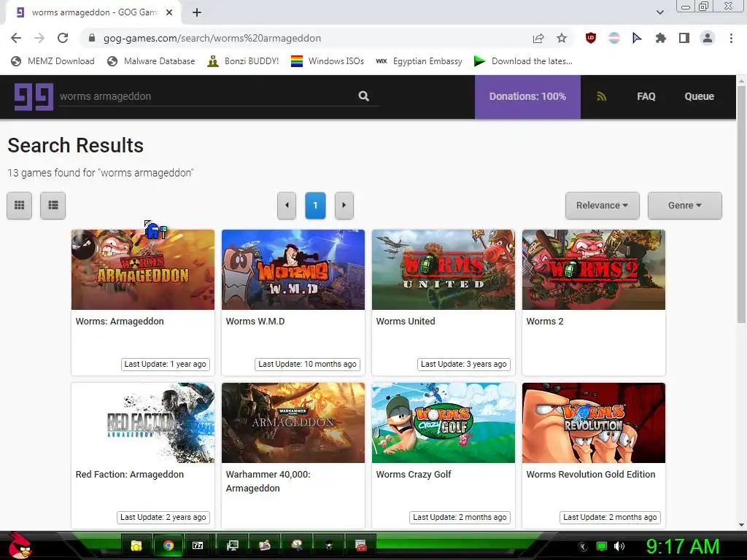747x560 pixels.
Task: Open Worms Revolution Gold Edition cover
Action: pyautogui.click(x=594, y=423)
